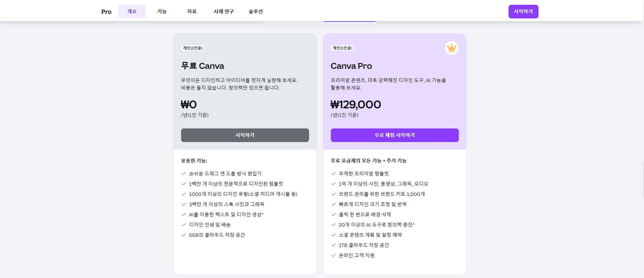The height and width of the screenshot is (278, 644).
Task: Click the crown icon on the Canva Pro card
Action: (x=451, y=48)
